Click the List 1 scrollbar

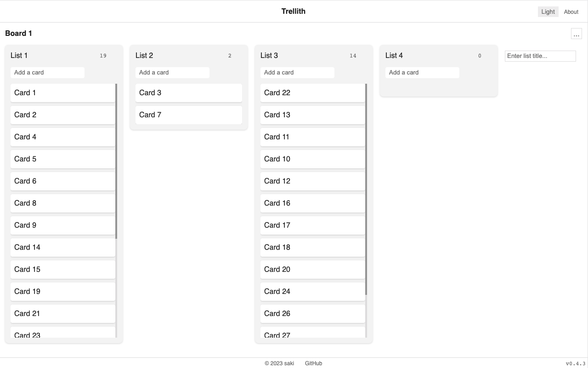[116, 161]
